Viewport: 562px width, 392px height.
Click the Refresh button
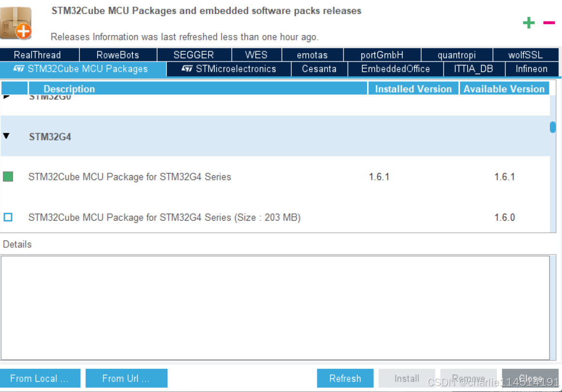pos(345,378)
